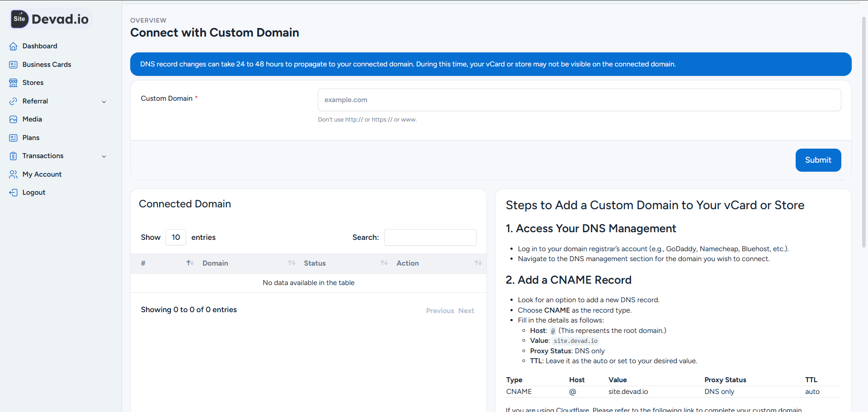Click the Logout icon
Viewport: 868px width, 412px height.
(14, 192)
